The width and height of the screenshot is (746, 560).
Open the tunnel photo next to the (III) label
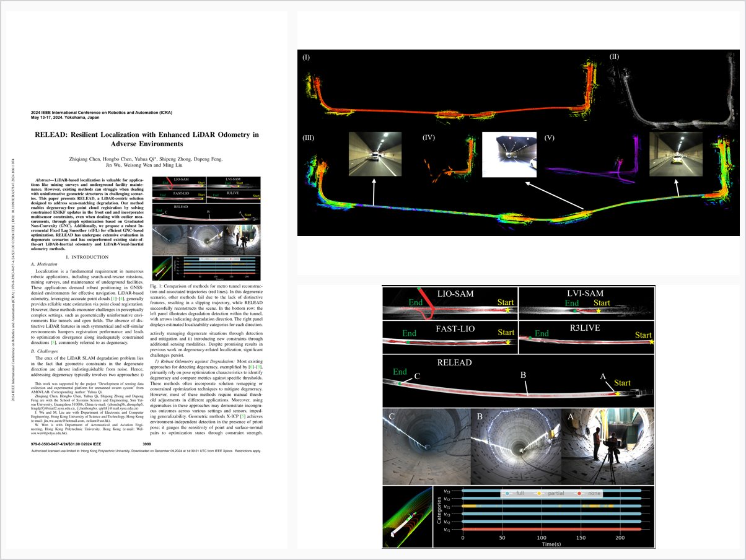pyautogui.click(x=374, y=154)
